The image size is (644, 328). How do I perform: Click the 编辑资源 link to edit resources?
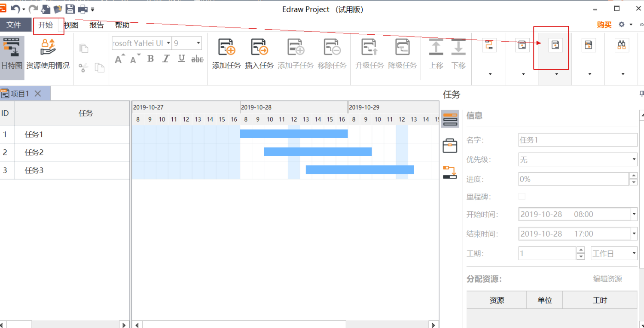pyautogui.click(x=607, y=279)
